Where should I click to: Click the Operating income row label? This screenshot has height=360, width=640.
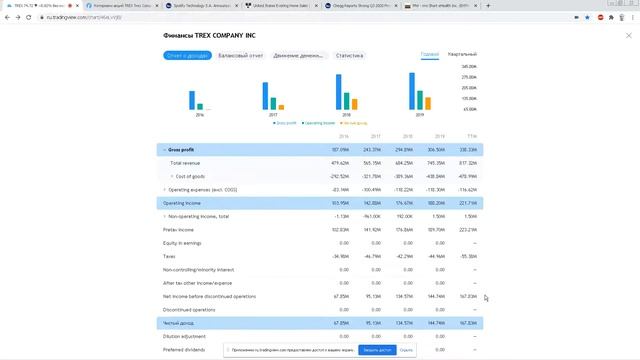click(182, 203)
